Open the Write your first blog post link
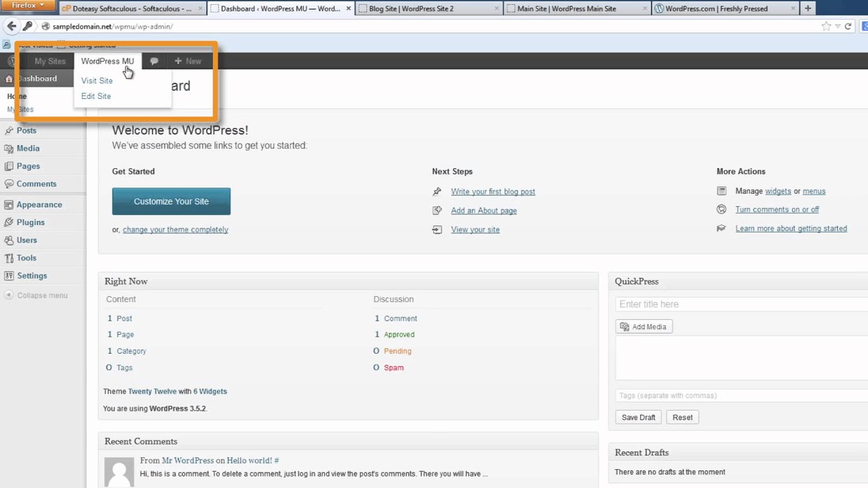The width and height of the screenshot is (868, 488). point(493,192)
